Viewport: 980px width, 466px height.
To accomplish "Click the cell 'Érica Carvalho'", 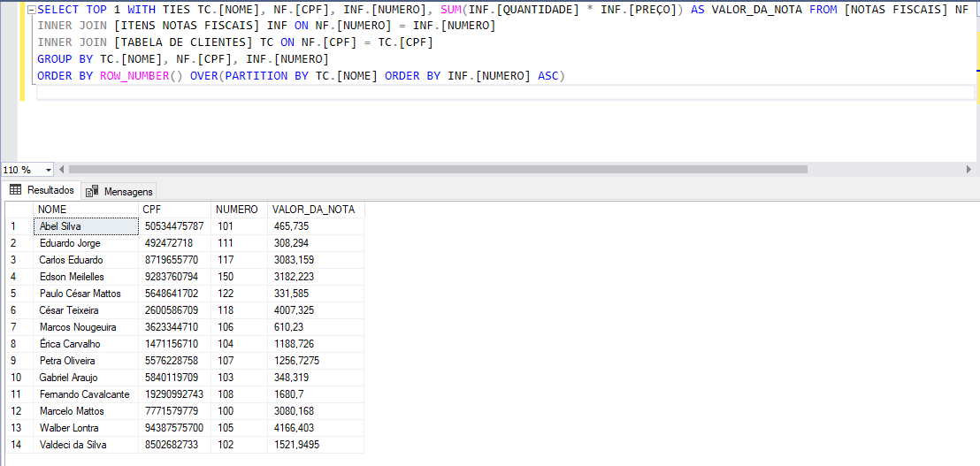I will pos(86,344).
